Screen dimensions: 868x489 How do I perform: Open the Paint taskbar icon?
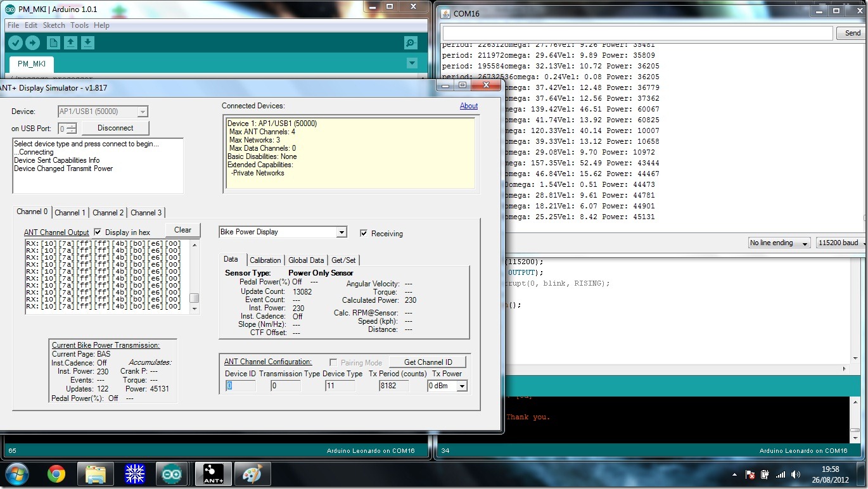[252, 474]
